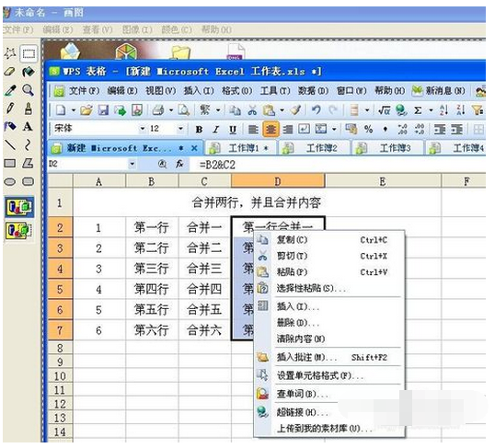This screenshot has width=495, height=448.
Task: Click the New document icon in WPS
Action: [61, 110]
